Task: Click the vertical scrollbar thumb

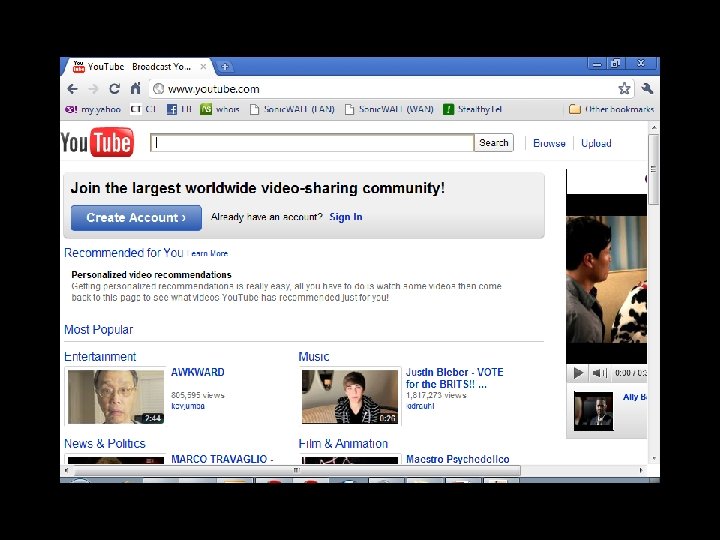Action: [654, 170]
